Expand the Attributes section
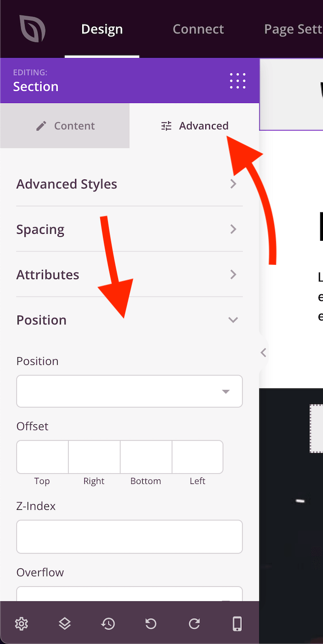 click(x=129, y=274)
